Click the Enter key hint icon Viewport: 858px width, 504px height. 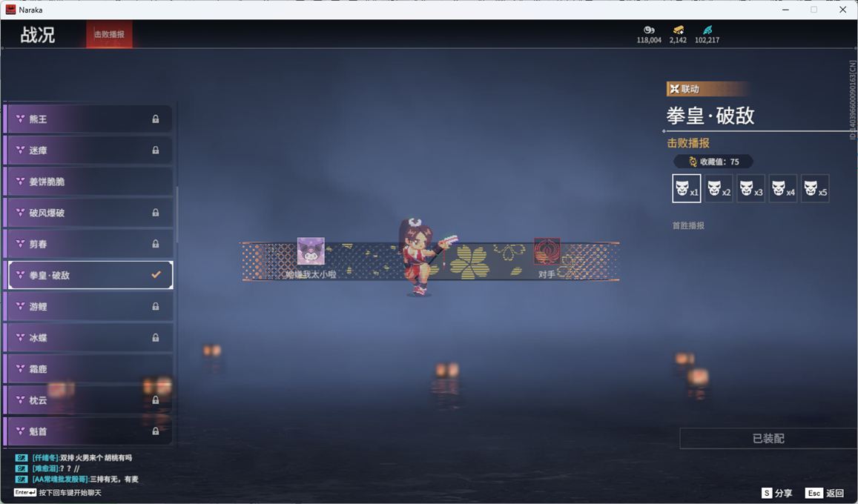tap(25, 493)
